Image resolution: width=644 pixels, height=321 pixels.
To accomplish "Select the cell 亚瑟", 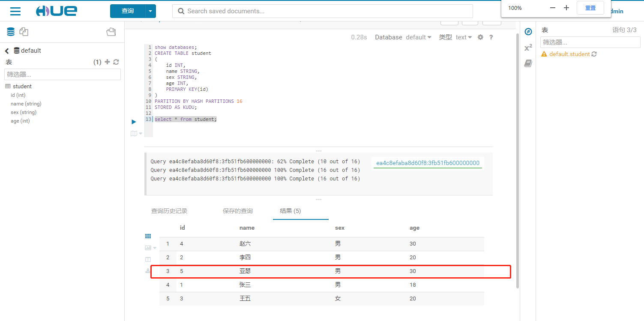I will (245, 271).
